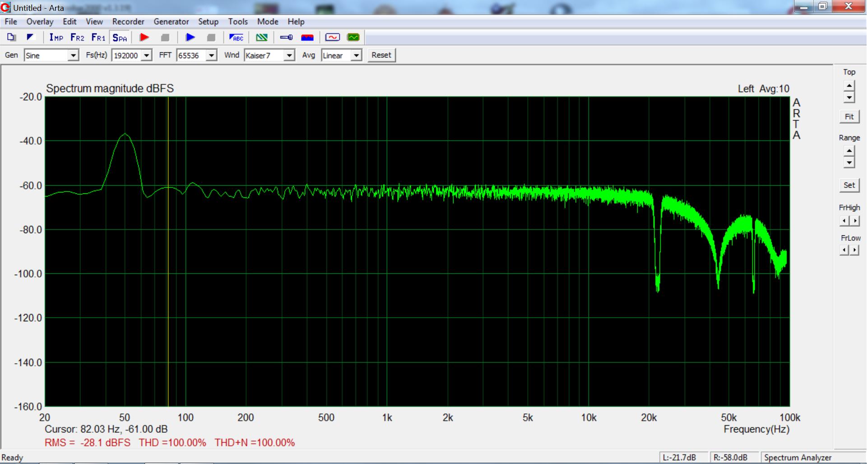Click the Arta application icon in title bar
Viewport: 868px width, 464px height.
(5, 7)
